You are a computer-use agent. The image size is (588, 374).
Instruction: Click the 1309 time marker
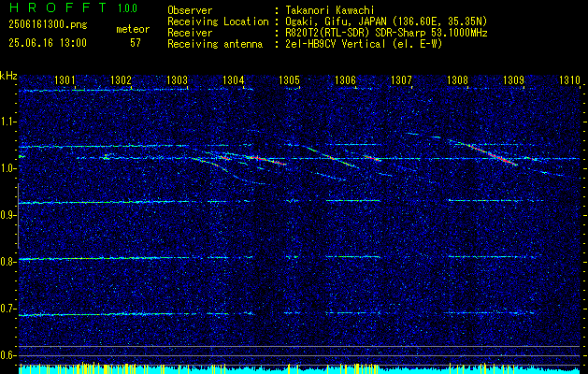coord(513,79)
